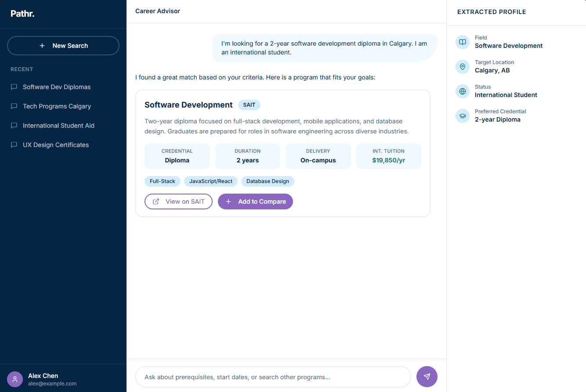Viewport: 586px width, 392px height.
Task: Click the external link icon in View on SAIT
Action: coord(156,201)
